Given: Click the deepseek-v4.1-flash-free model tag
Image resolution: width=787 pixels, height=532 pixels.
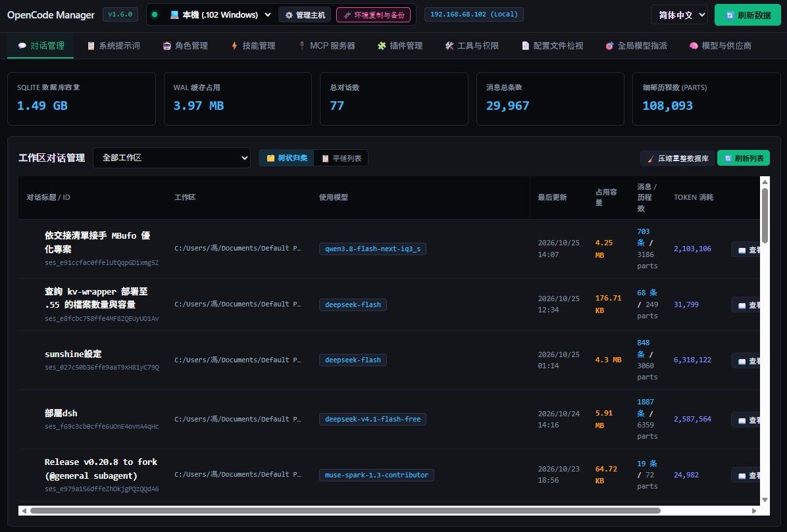Looking at the screenshot, I should [372, 419].
